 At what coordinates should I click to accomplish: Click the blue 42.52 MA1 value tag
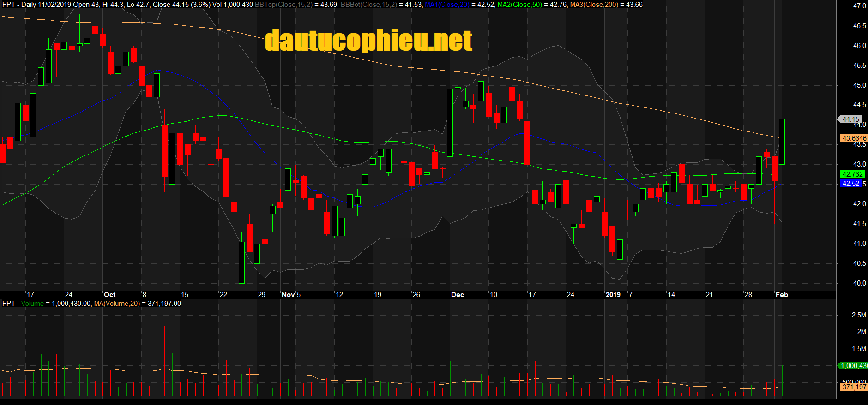(850, 184)
